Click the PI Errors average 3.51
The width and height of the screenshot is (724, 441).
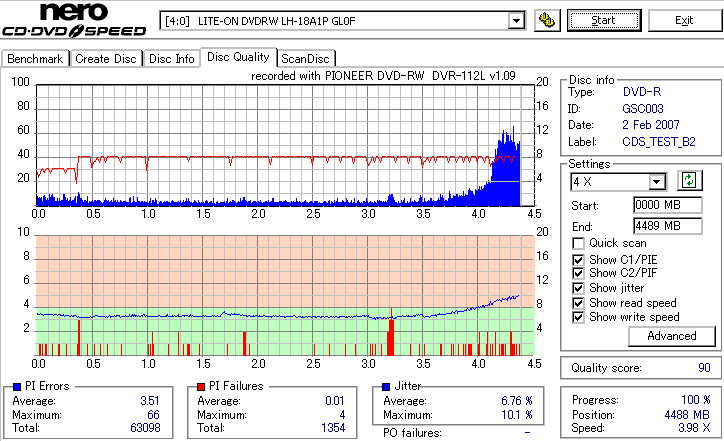[x=150, y=401]
